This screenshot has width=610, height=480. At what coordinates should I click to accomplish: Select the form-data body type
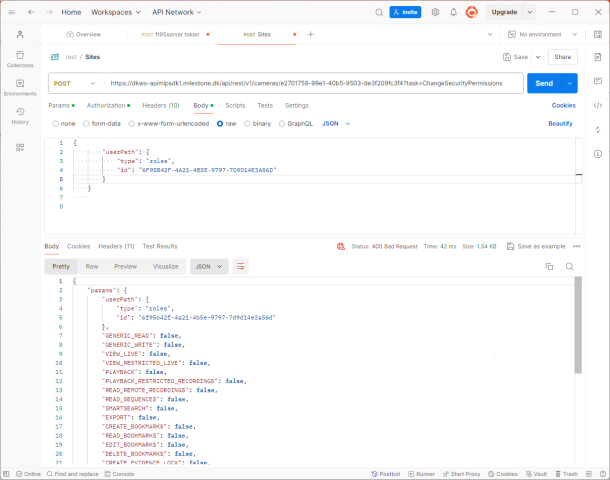[x=102, y=124]
